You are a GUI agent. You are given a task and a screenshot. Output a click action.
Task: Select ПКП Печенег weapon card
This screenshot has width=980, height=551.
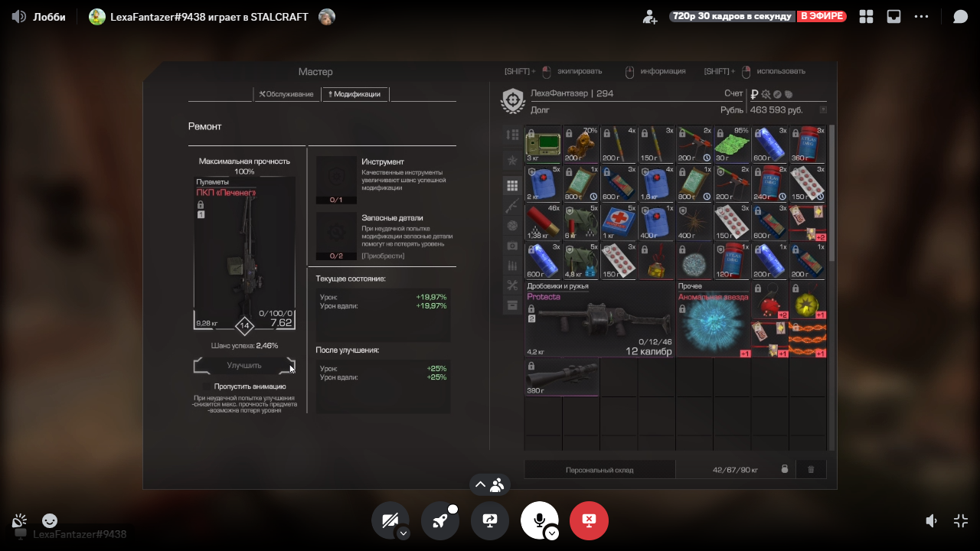(244, 254)
